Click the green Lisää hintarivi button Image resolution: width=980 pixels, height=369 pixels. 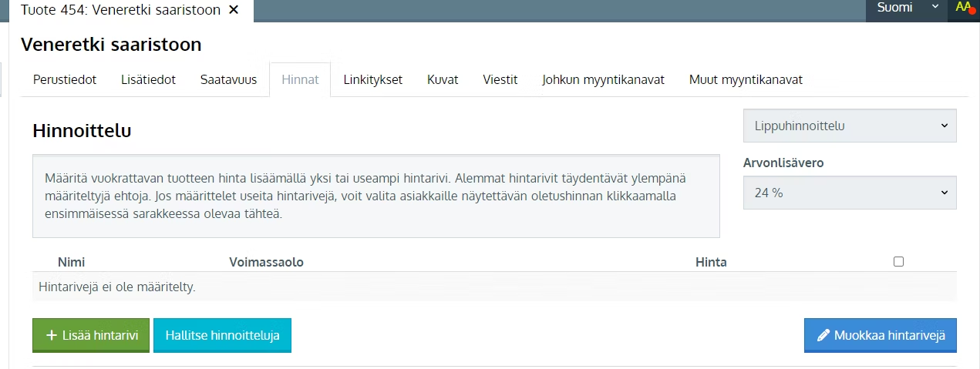(91, 335)
